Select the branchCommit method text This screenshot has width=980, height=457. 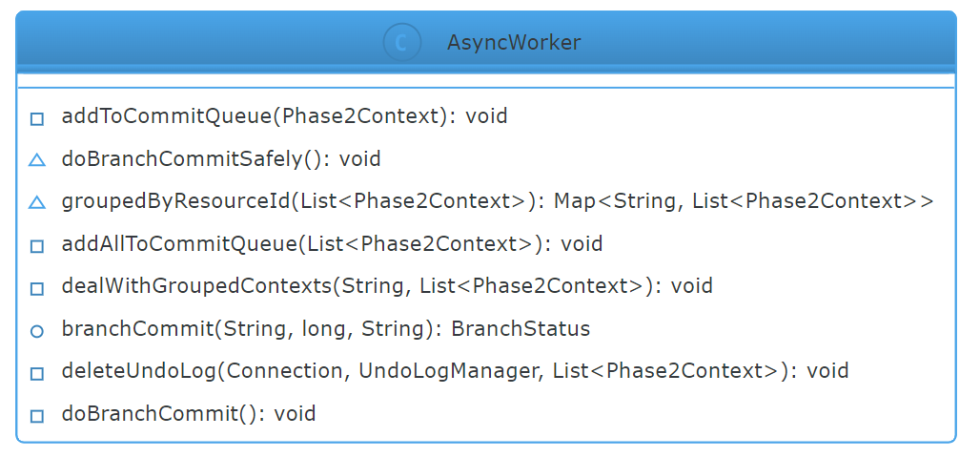pos(326,329)
